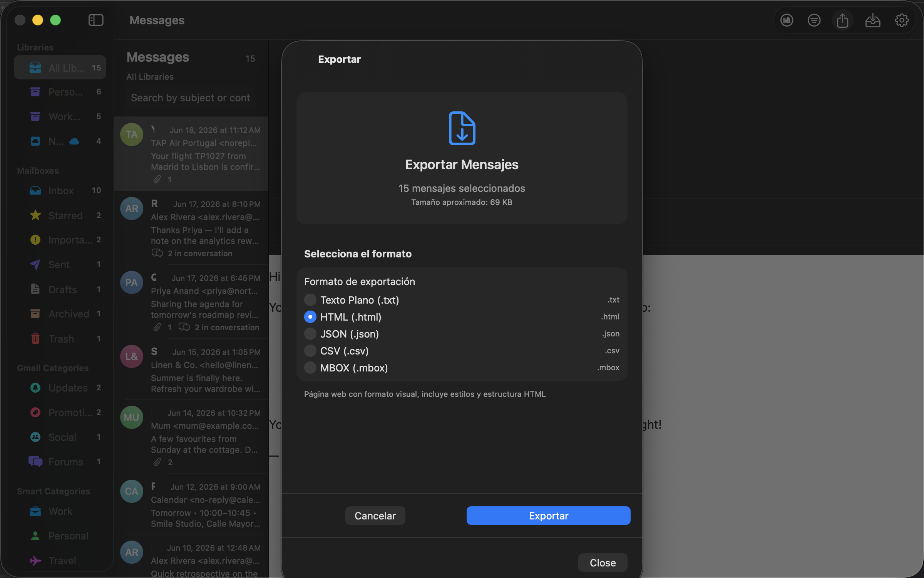Open the TAP Air Portugal message
The height and width of the screenshot is (578, 924).
point(191,153)
